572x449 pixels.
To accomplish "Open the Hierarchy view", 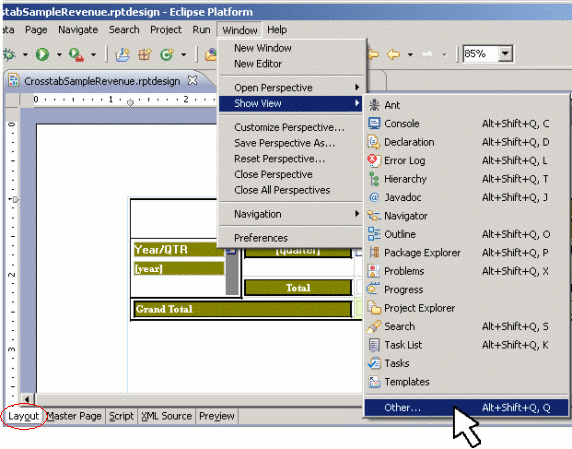I will click(466, 179).
